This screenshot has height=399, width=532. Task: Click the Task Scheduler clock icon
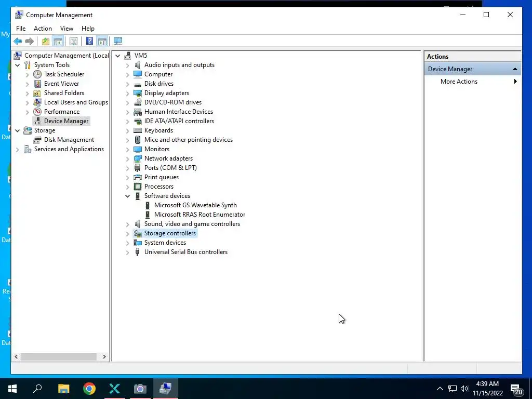pyautogui.click(x=37, y=74)
